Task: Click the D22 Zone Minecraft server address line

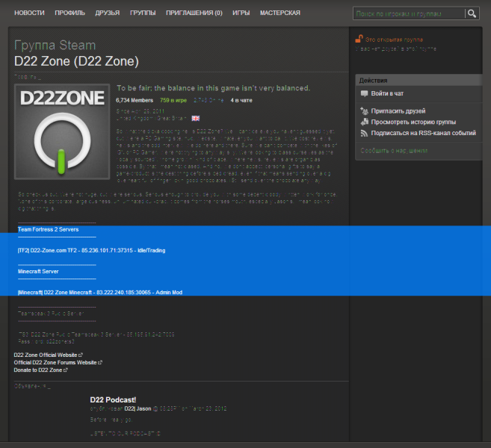Action: [x=100, y=292]
